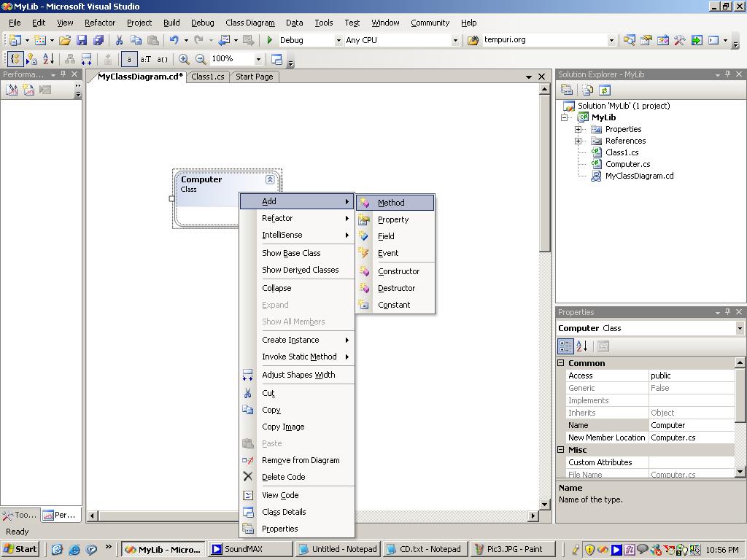The width and height of the screenshot is (747, 560).
Task: Select MyClassDiagram.cd in Solution Explorer
Action: point(639,176)
